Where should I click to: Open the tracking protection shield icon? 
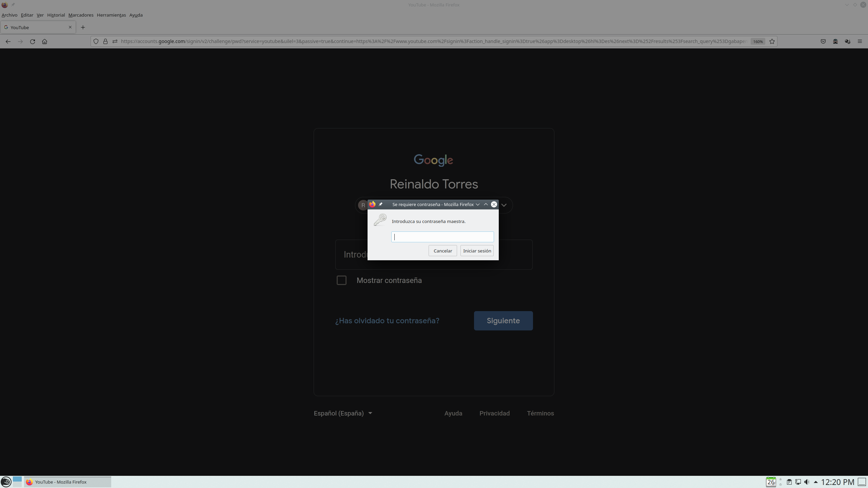pos(96,41)
